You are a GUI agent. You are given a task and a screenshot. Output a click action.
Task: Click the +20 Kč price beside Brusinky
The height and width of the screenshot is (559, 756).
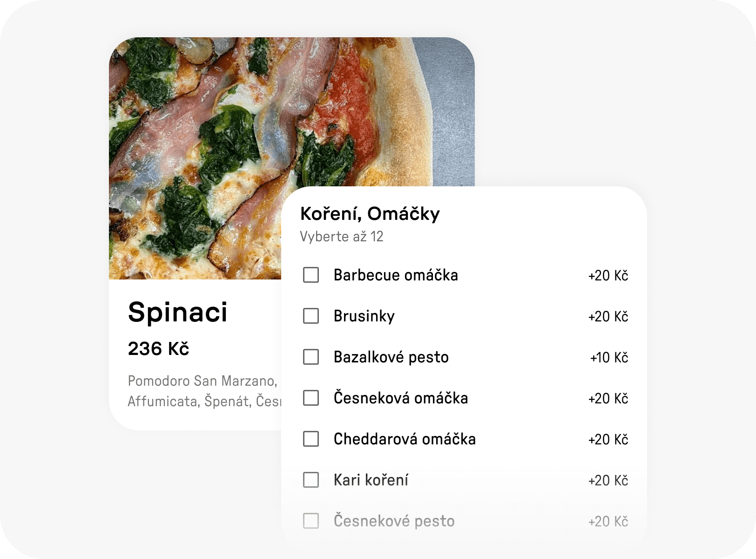(608, 316)
